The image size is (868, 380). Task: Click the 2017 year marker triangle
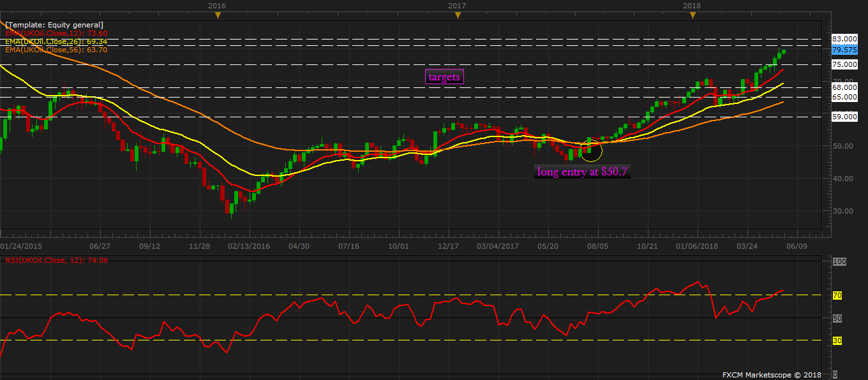point(457,15)
